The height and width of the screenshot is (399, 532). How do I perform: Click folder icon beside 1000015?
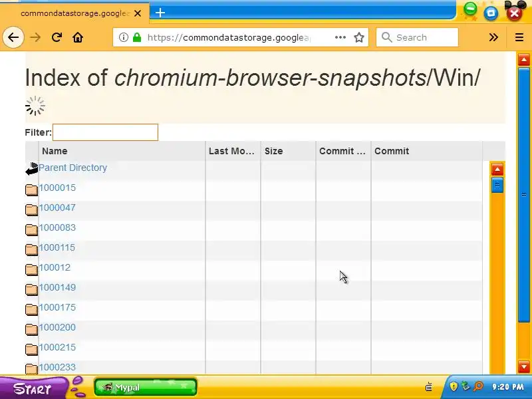click(x=31, y=190)
